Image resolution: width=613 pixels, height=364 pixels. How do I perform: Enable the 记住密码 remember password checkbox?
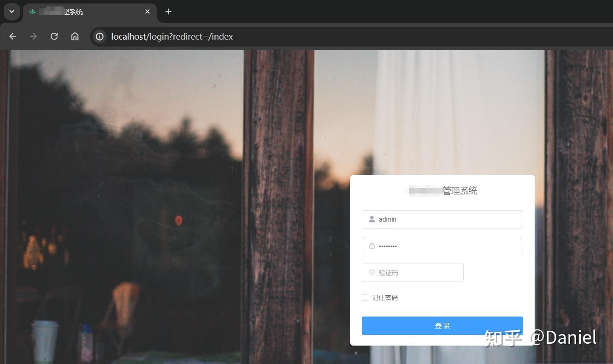tap(365, 298)
